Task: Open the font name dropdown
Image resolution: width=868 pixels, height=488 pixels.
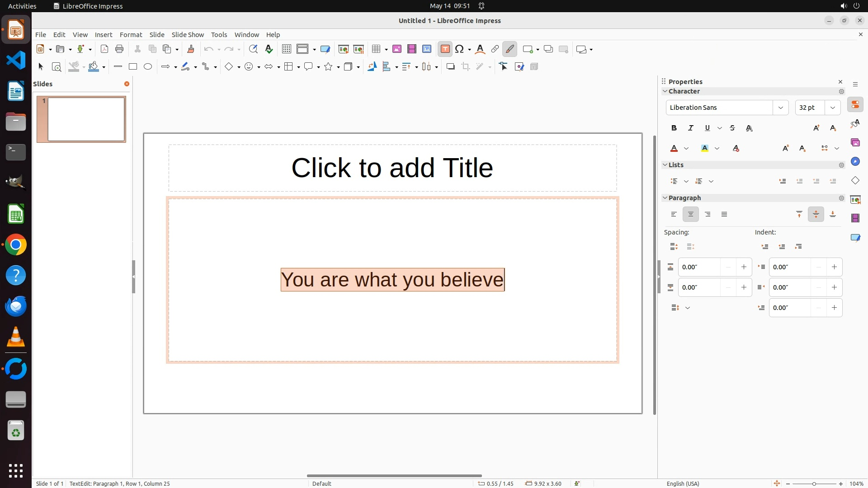Action: pyautogui.click(x=780, y=108)
